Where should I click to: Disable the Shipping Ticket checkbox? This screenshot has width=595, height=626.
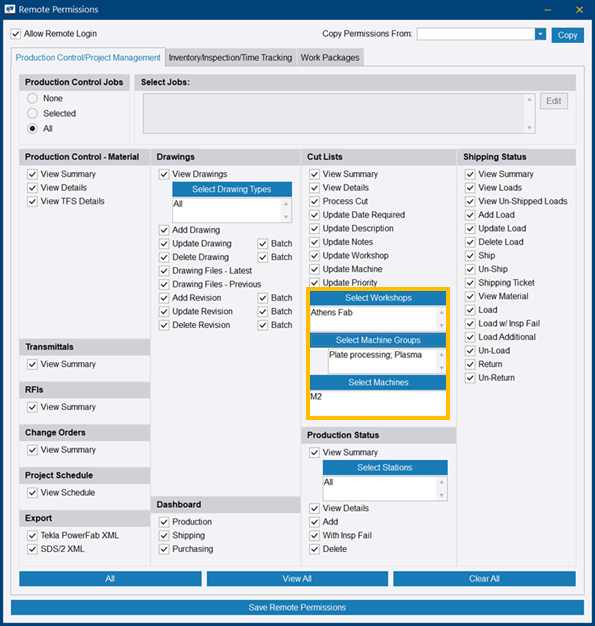(x=470, y=283)
